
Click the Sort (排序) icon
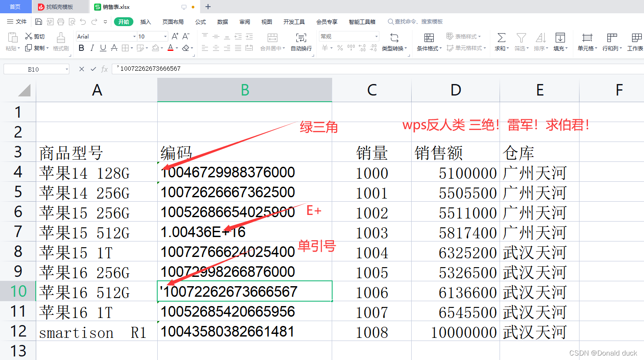pyautogui.click(x=541, y=38)
